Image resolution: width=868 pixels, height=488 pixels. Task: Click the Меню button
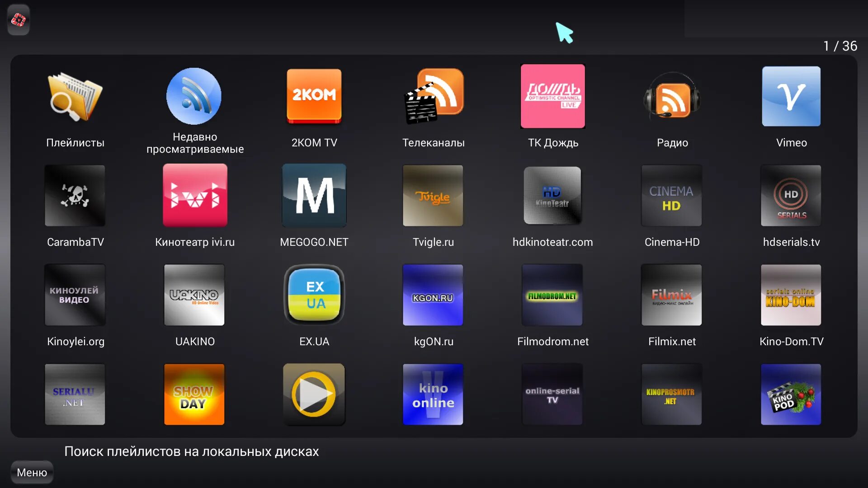[x=32, y=472]
